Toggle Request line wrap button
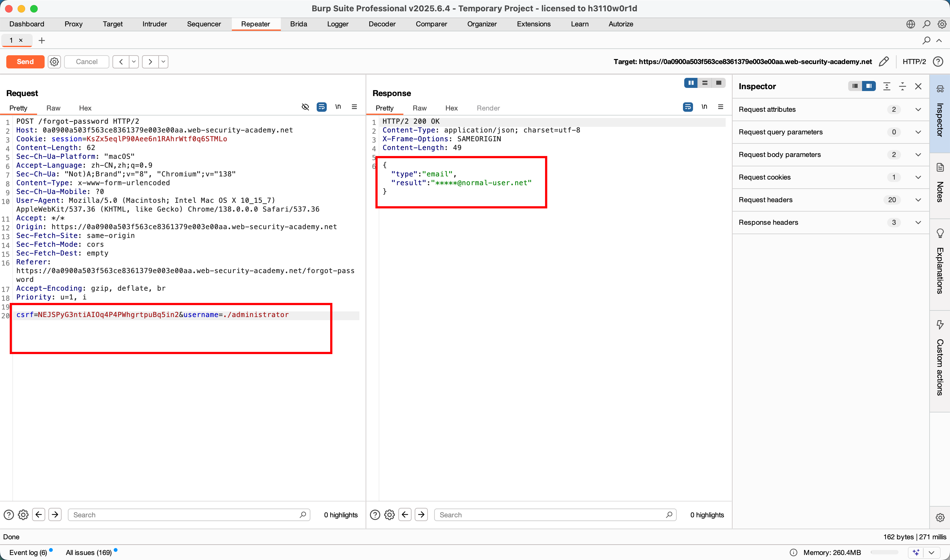This screenshot has height=560, width=950. 322,107
